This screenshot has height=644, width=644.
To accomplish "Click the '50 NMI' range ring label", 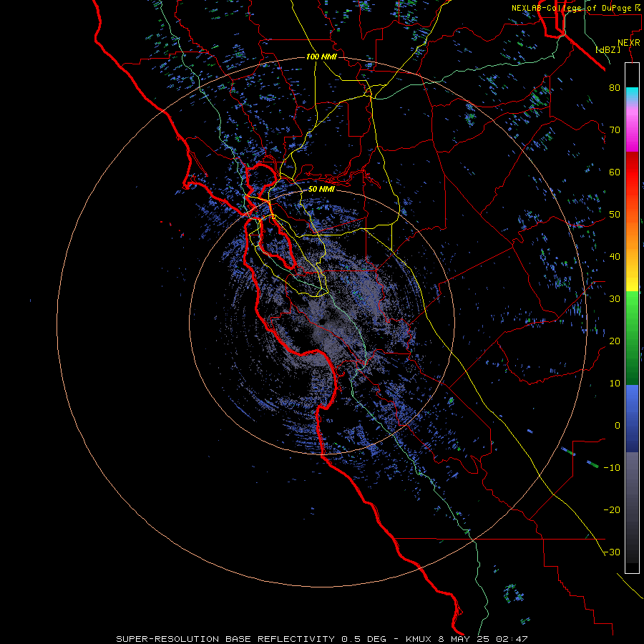I will [321, 189].
